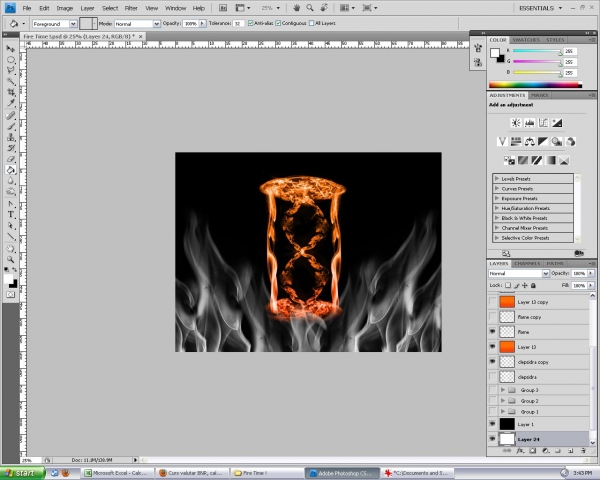
Task: Expand Group 3 in layers panel
Action: (503, 390)
